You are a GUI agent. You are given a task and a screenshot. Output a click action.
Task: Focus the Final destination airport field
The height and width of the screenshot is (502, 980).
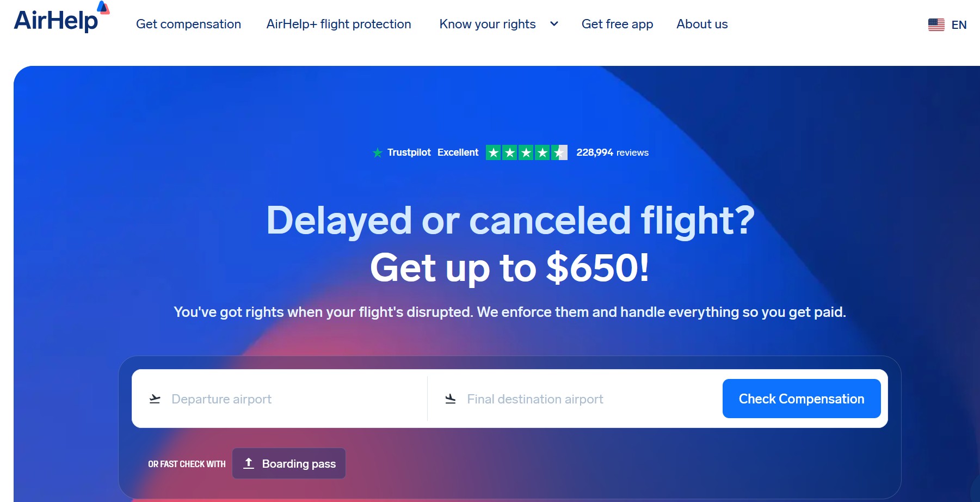(x=588, y=399)
